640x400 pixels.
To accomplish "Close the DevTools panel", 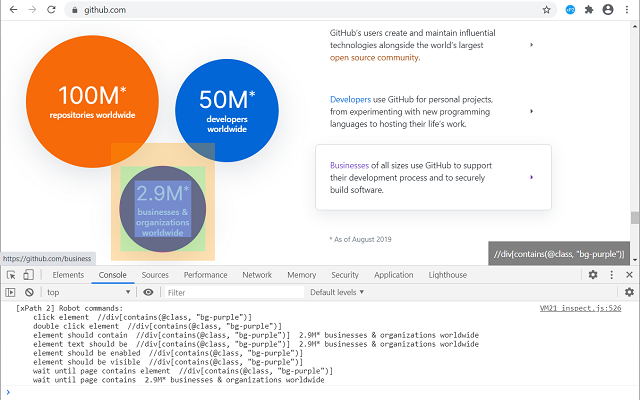I will (629, 275).
